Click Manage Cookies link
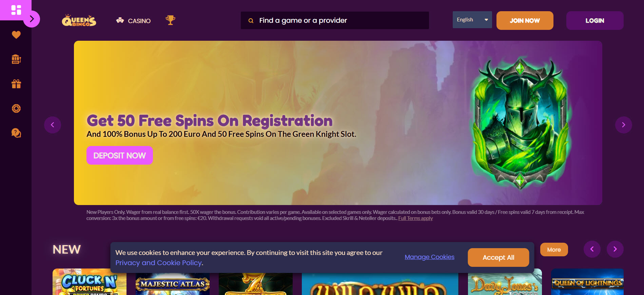Image resolution: width=644 pixels, height=295 pixels. pyautogui.click(x=429, y=257)
